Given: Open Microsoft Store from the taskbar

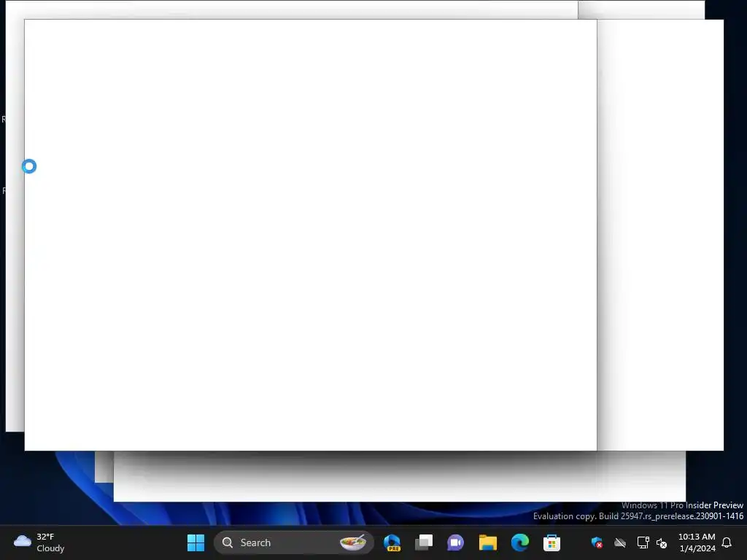Looking at the screenshot, I should click(x=551, y=542).
